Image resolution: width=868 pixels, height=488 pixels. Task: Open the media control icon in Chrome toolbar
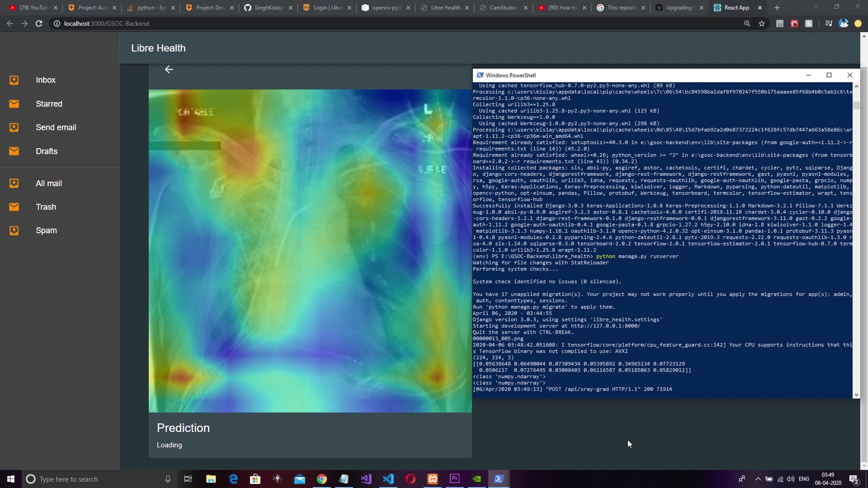click(x=829, y=23)
